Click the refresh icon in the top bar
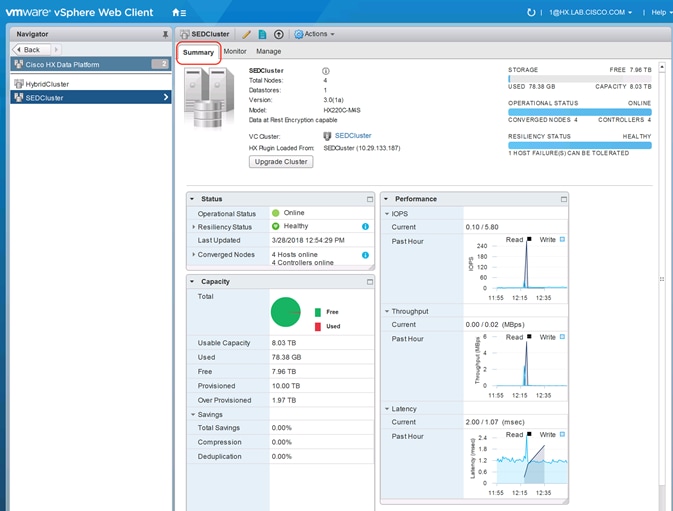Image resolution: width=673 pixels, height=511 pixels. (531, 12)
